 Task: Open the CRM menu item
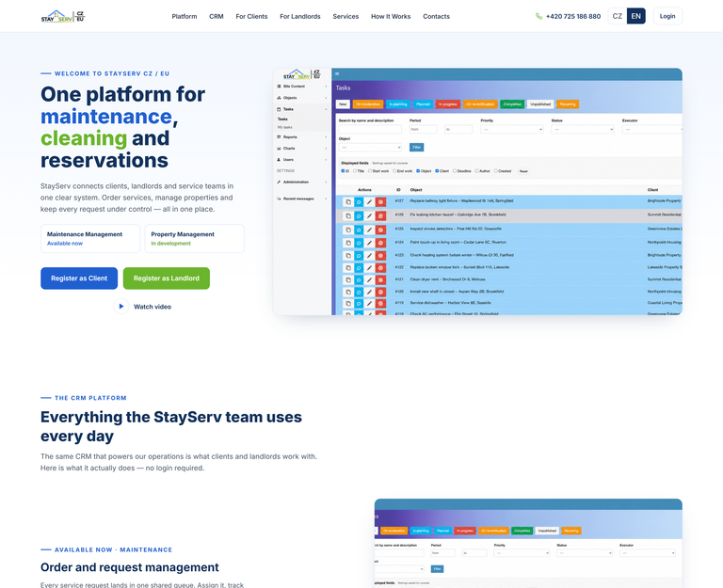(x=217, y=16)
